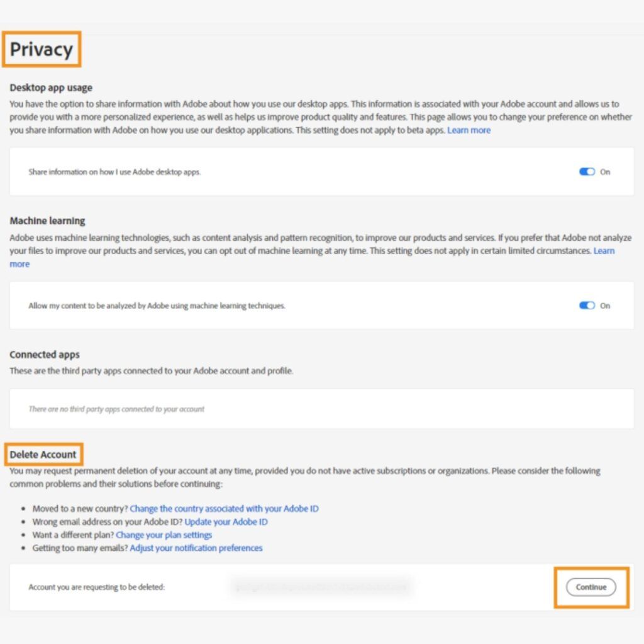
Task: Click the blurred account email field
Action: tap(321, 587)
